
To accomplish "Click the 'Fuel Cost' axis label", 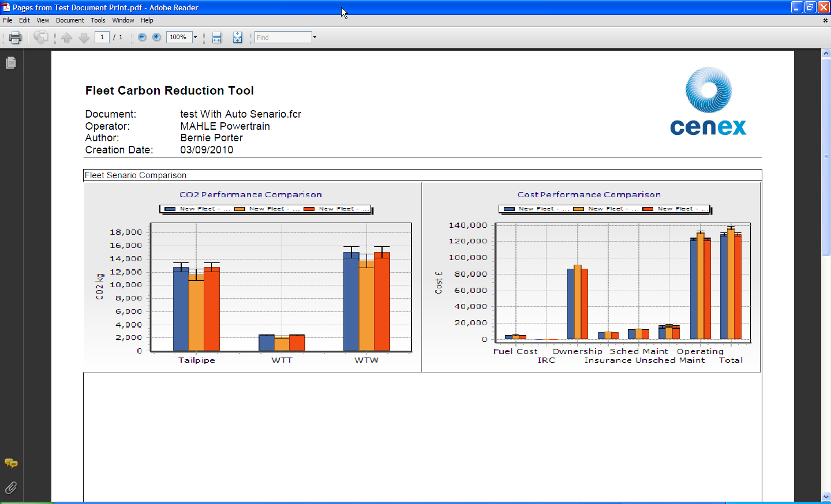I will 515,351.
